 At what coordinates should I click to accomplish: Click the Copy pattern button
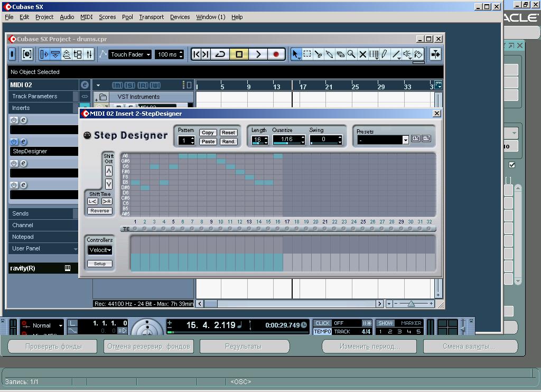click(208, 133)
